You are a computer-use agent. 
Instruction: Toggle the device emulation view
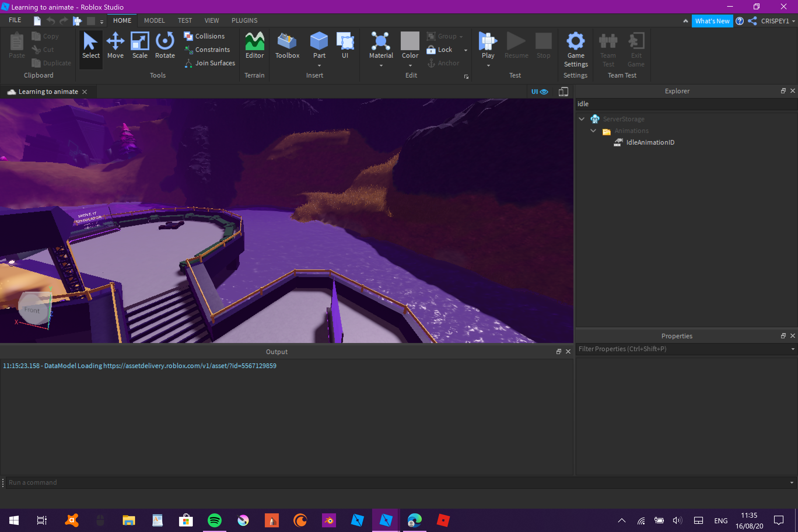coord(563,91)
